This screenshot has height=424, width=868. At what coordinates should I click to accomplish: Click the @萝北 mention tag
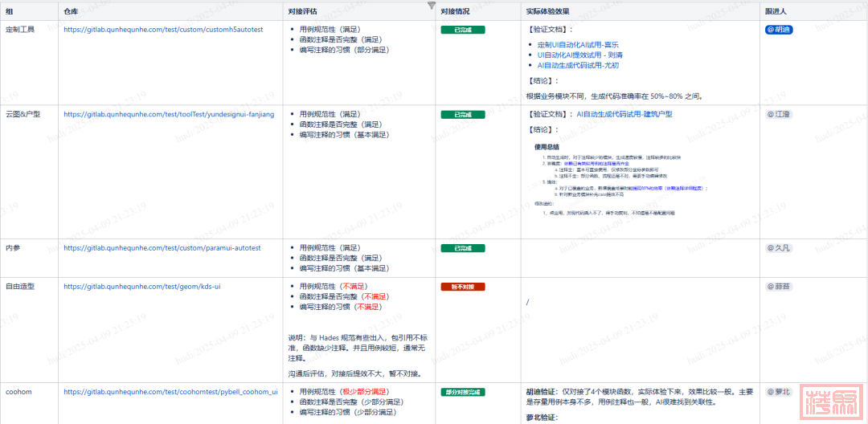coord(778,392)
